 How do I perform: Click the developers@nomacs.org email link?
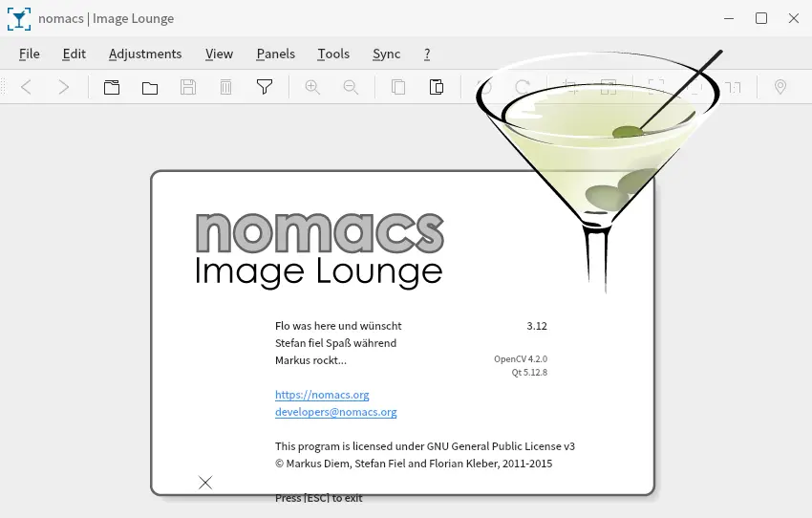(336, 412)
